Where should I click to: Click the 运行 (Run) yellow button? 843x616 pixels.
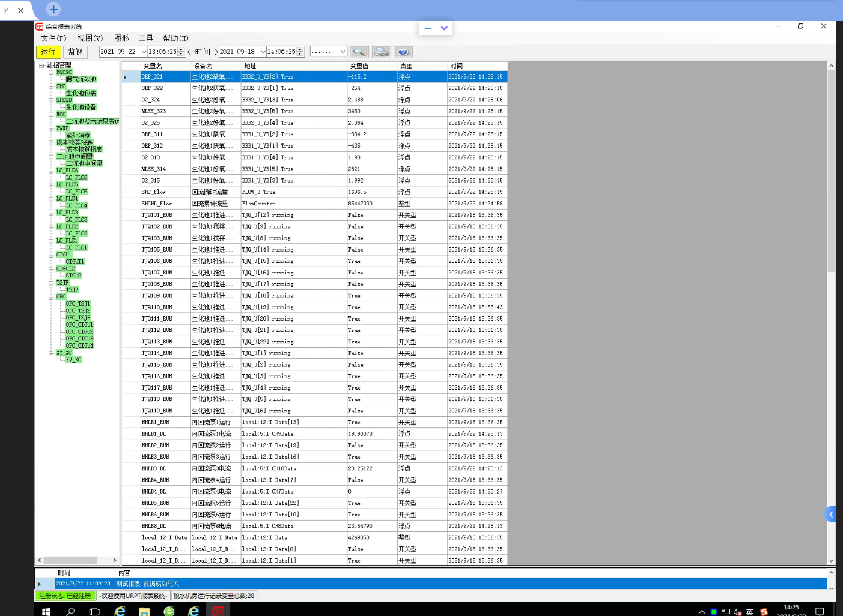coord(48,52)
